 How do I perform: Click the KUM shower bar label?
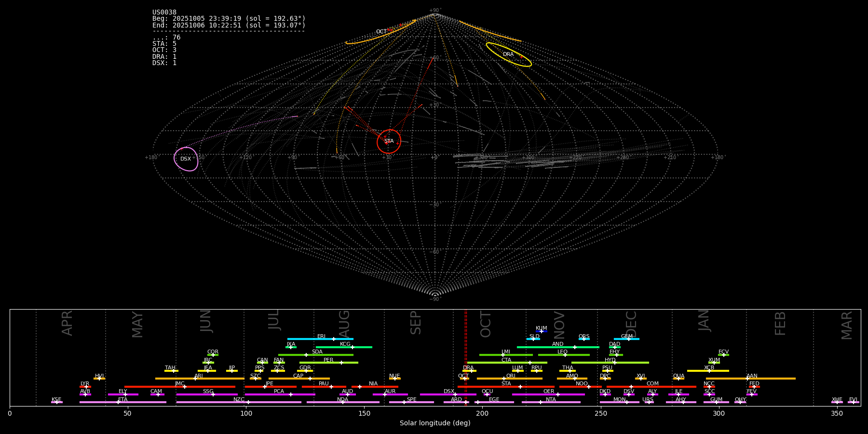tap(542, 328)
